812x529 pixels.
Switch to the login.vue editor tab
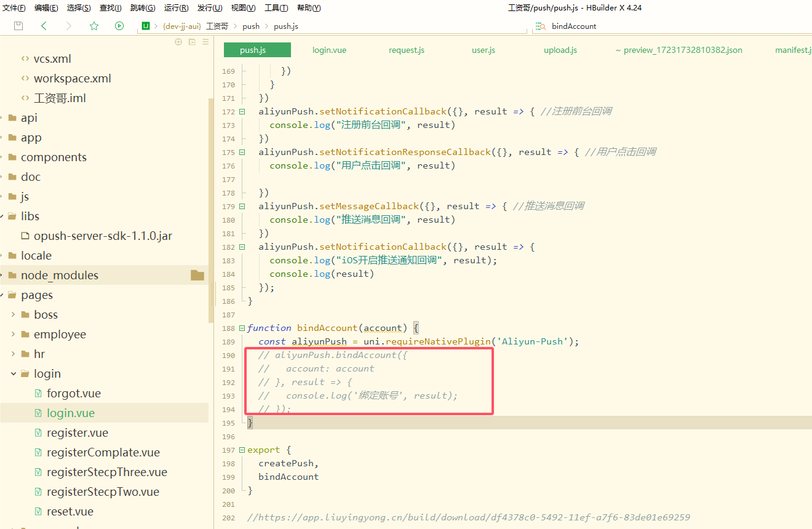coord(329,50)
